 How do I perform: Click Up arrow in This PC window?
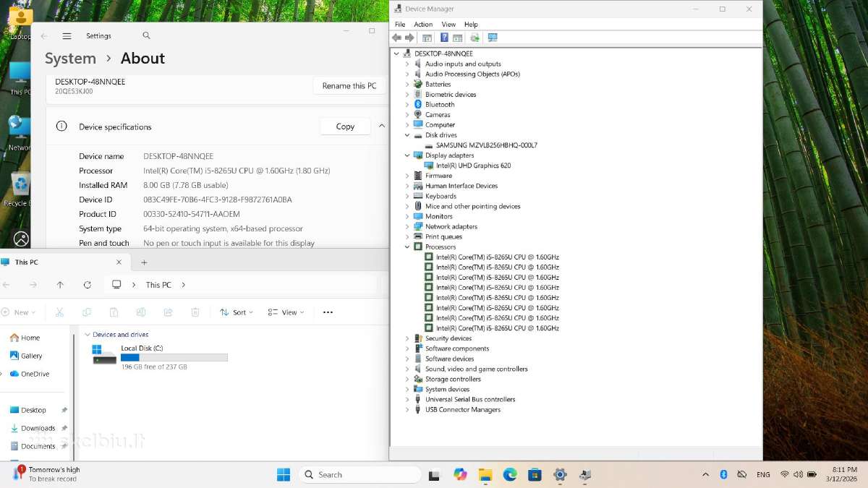(x=60, y=285)
